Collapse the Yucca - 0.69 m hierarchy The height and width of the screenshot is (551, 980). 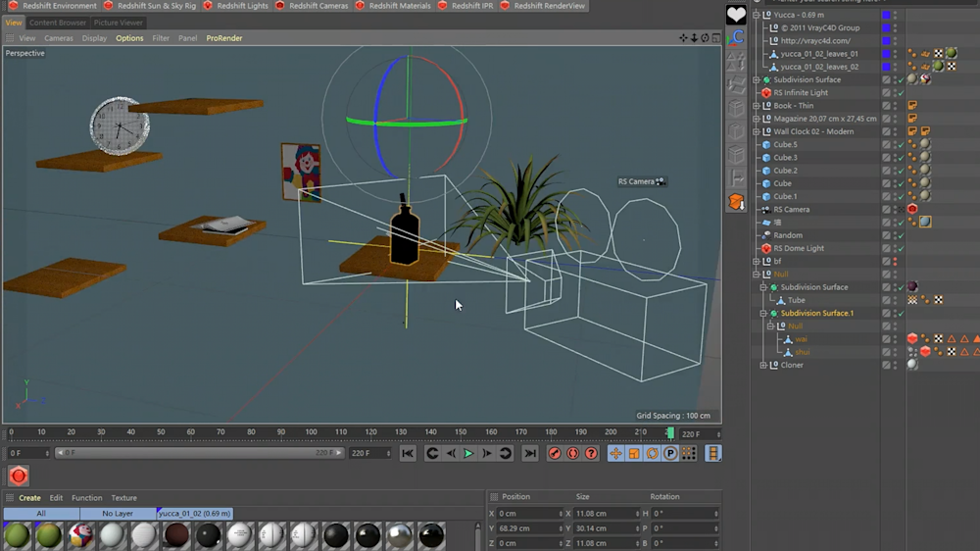(x=756, y=15)
